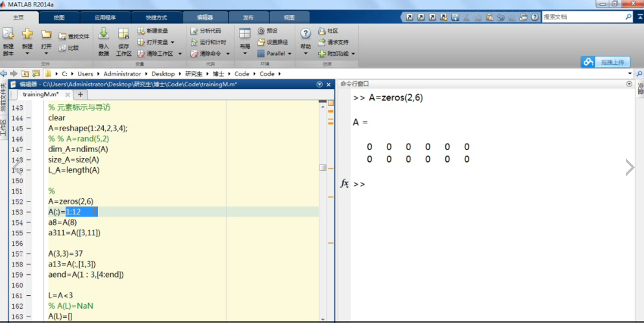644x323 pixels.
Task: Toggle breakpoint dash at line 147
Action: (x=28, y=149)
